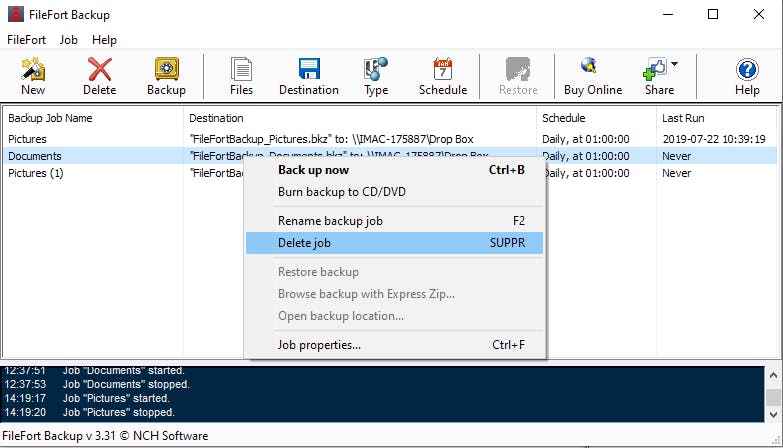Open the backup Type toolbar icon
The image size is (783, 448).
pos(376,69)
